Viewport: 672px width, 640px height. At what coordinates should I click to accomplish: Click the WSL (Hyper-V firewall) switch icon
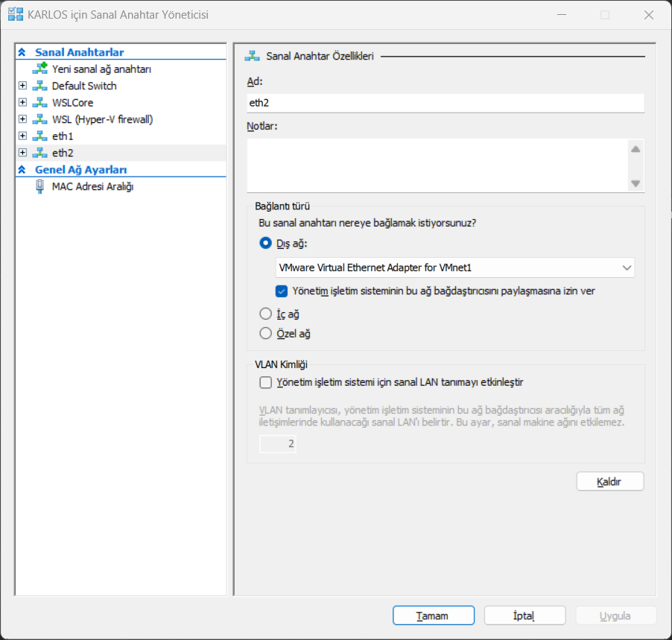pyautogui.click(x=39, y=119)
